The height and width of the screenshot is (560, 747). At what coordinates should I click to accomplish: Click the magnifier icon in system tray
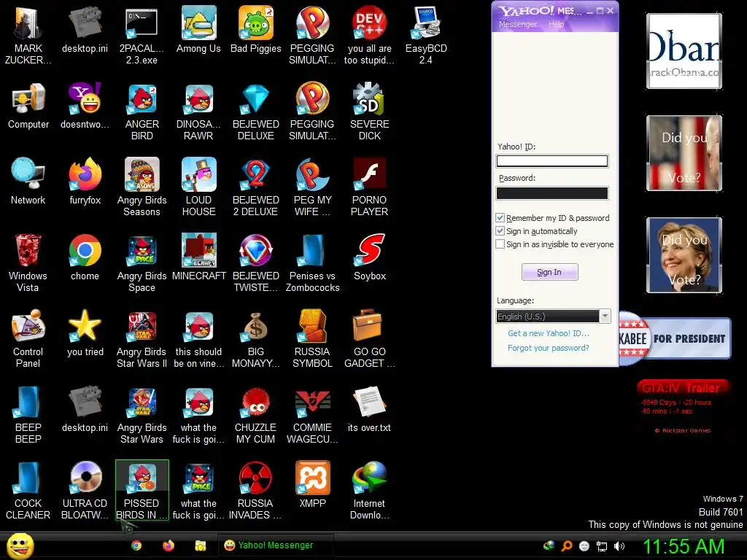[x=566, y=546]
